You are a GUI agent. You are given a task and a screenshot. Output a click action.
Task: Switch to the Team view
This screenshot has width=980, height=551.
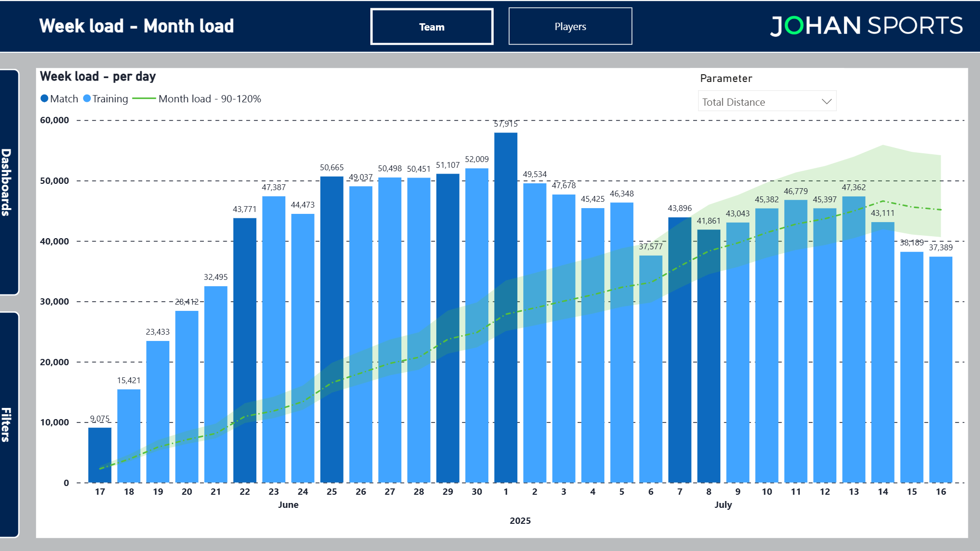[x=431, y=27]
